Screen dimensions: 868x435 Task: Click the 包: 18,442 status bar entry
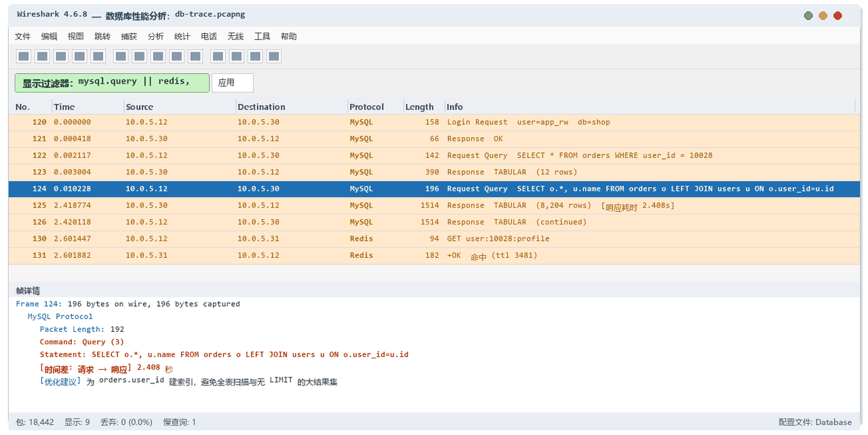point(35,422)
